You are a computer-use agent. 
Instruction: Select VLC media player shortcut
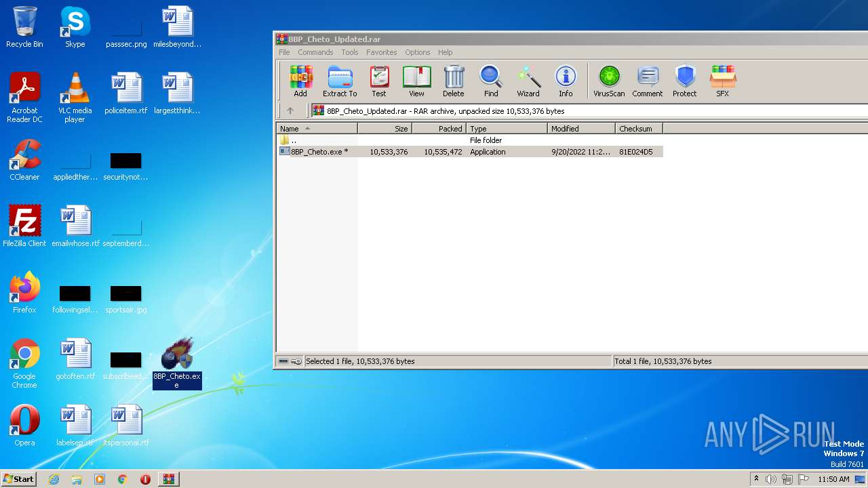pos(75,98)
